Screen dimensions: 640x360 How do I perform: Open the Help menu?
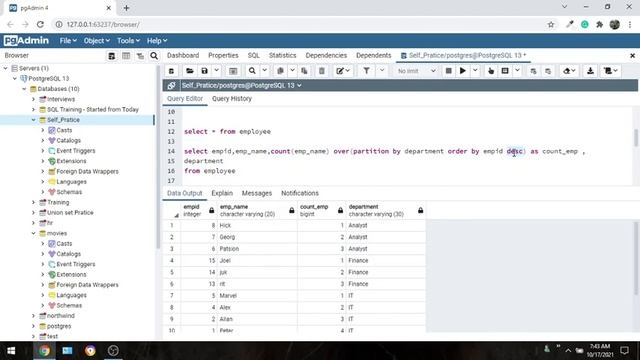157,41
